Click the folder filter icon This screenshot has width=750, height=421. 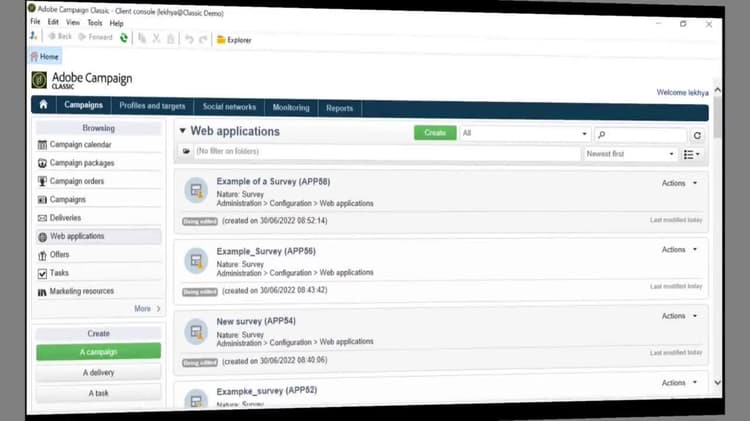pyautogui.click(x=186, y=151)
